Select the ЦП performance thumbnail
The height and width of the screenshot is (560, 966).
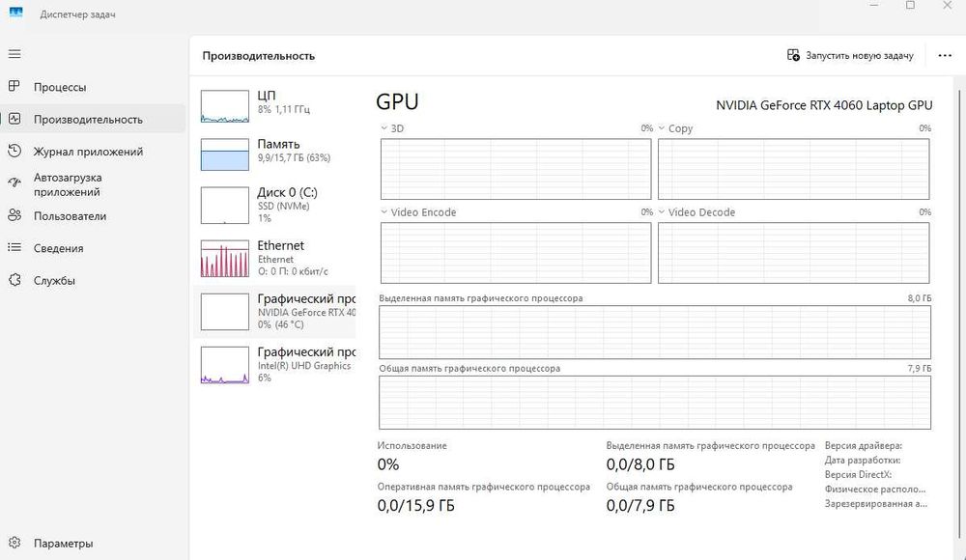tap(225, 106)
